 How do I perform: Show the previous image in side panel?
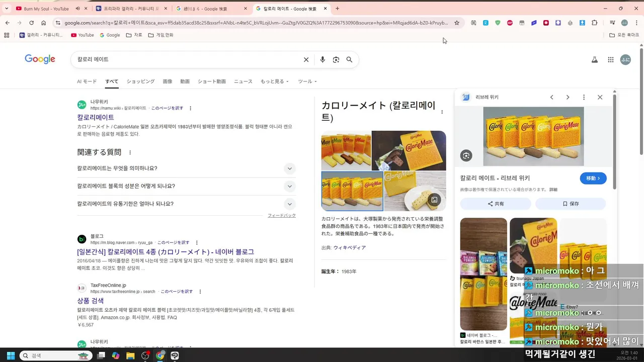(551, 97)
